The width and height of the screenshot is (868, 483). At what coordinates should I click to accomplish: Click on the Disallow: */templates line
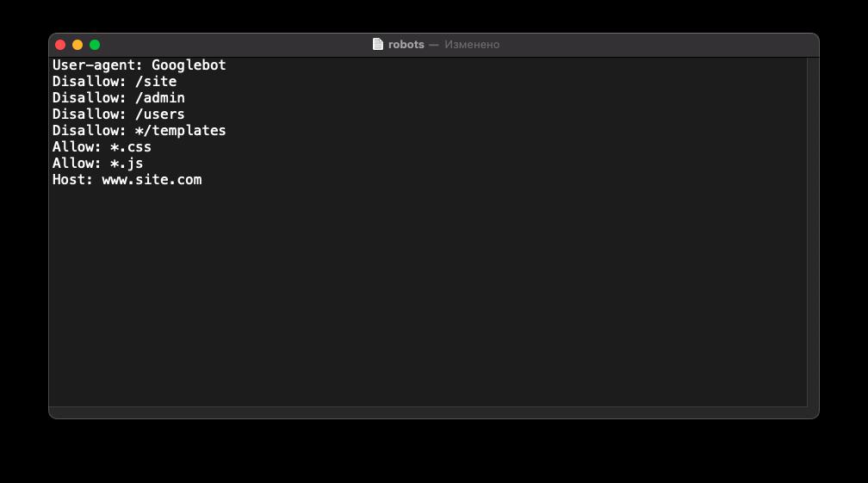139,131
